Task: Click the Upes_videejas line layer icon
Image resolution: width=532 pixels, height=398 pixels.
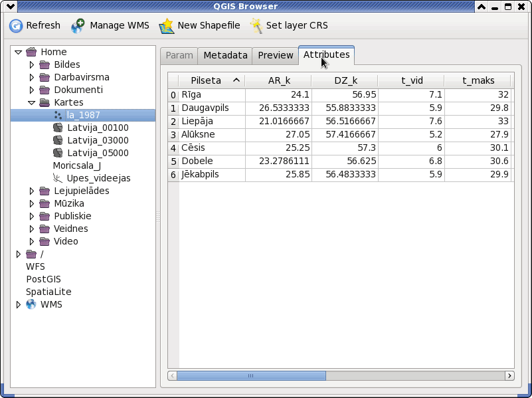Action: coord(58,178)
